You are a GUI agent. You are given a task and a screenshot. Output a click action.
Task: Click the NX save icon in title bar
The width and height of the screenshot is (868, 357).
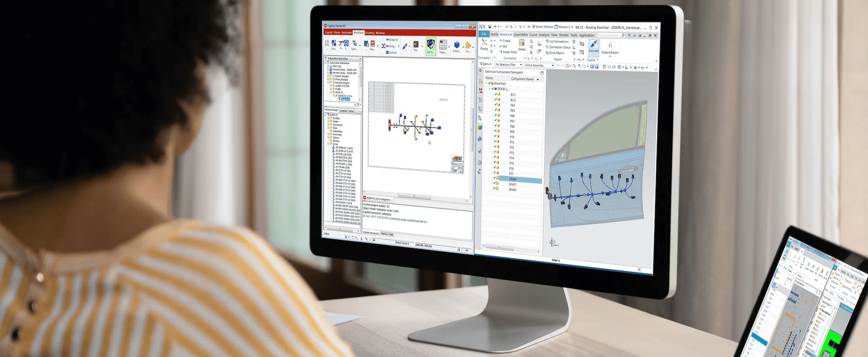(490, 27)
